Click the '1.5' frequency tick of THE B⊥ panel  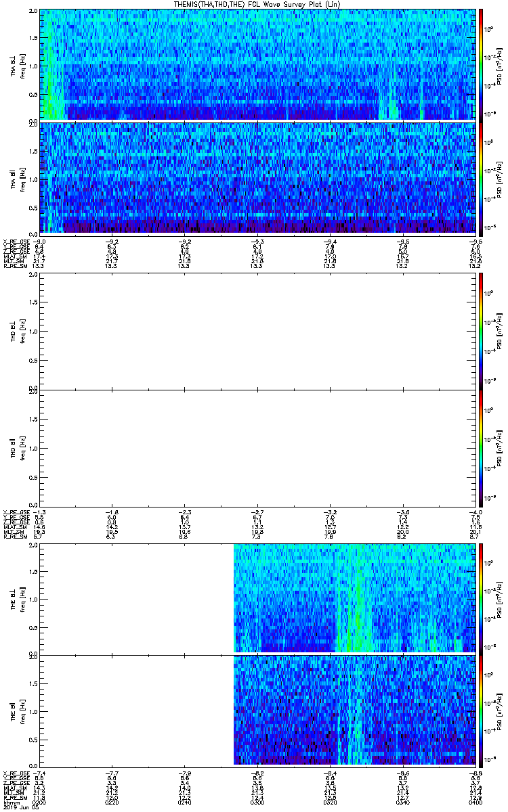pos(33,572)
